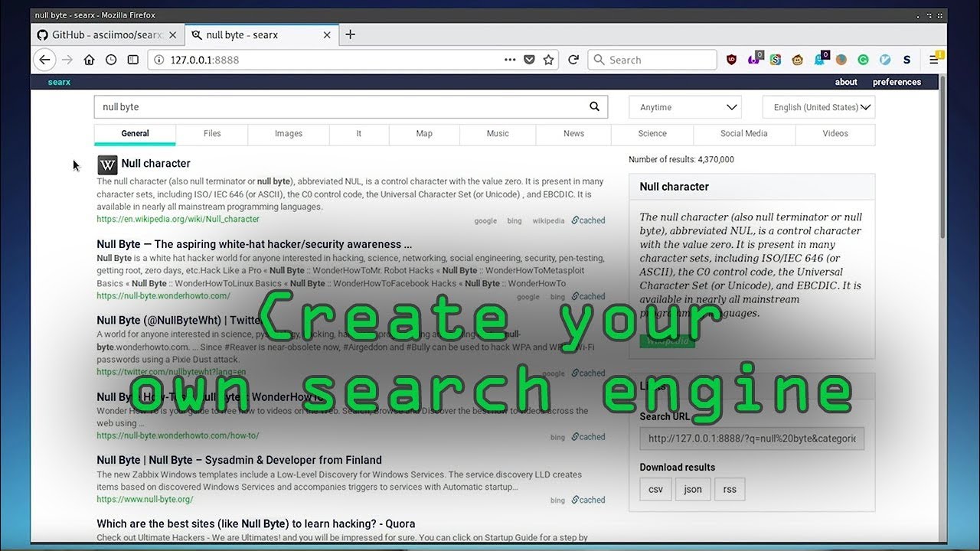The height and width of the screenshot is (551, 980).
Task: Click the magnifier search button in searx
Action: click(x=595, y=107)
